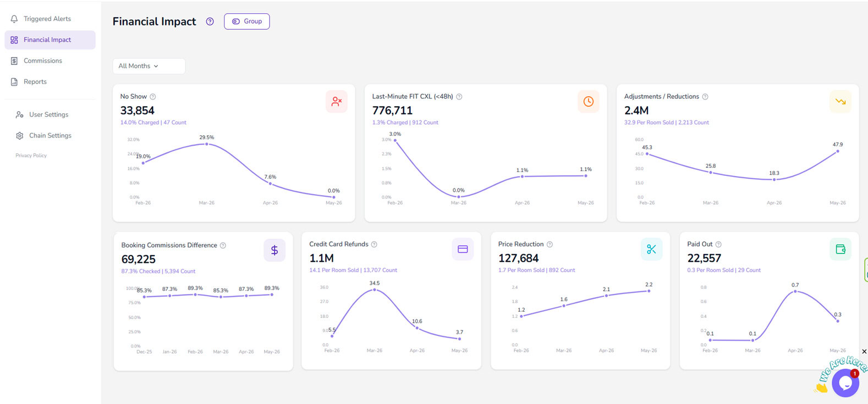Click the 1.6 point on Price Reduction chart
The height and width of the screenshot is (404, 868).
[564, 306]
